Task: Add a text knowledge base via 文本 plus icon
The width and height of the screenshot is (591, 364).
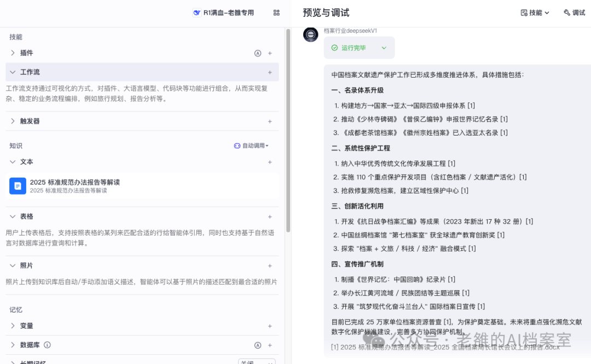Action: 270,162
